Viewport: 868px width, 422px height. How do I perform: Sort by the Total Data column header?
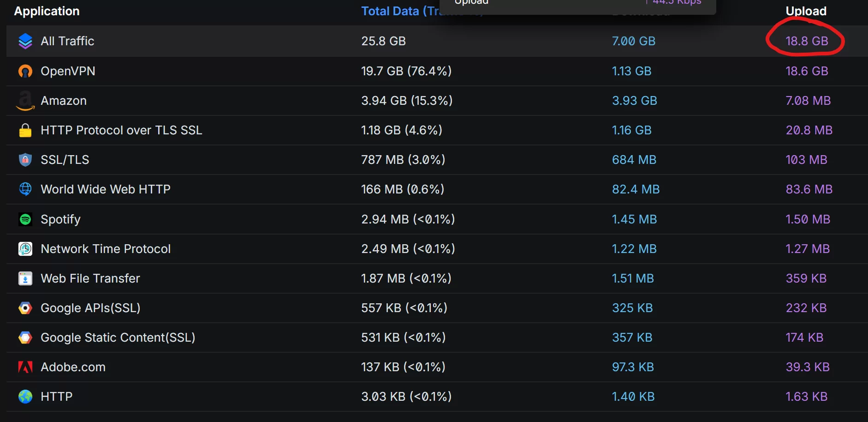pos(400,11)
